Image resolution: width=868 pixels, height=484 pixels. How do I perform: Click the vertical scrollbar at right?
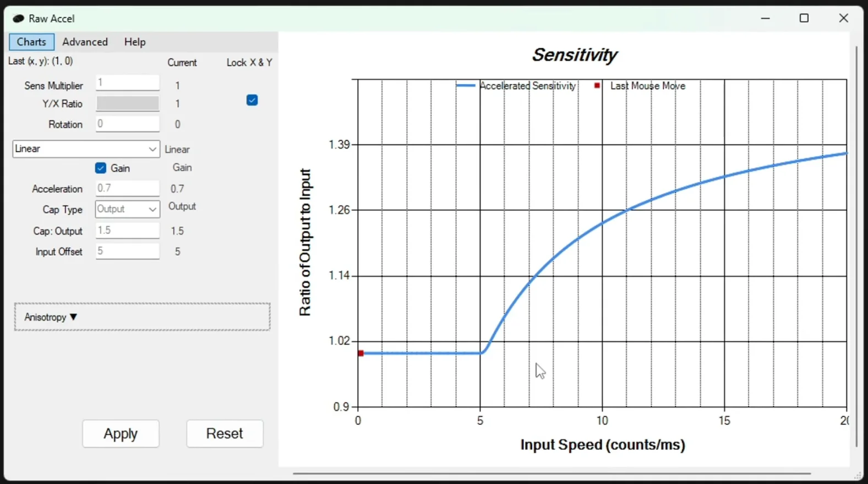(x=856, y=246)
